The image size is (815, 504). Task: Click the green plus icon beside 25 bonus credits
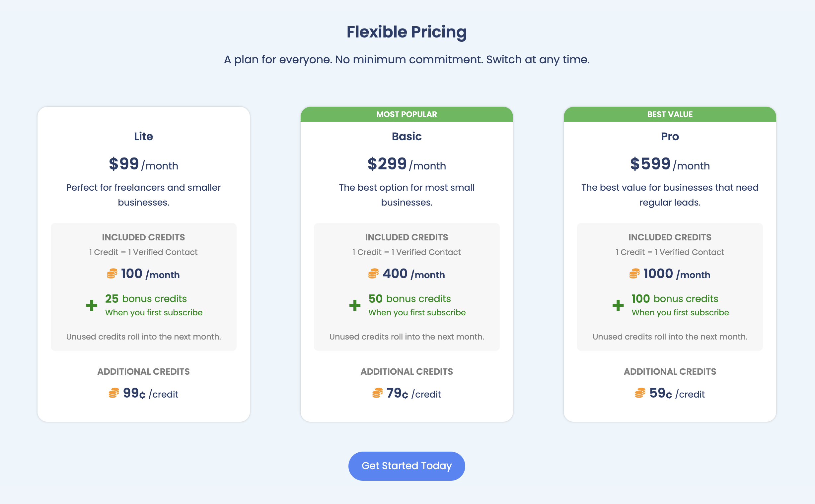92,305
